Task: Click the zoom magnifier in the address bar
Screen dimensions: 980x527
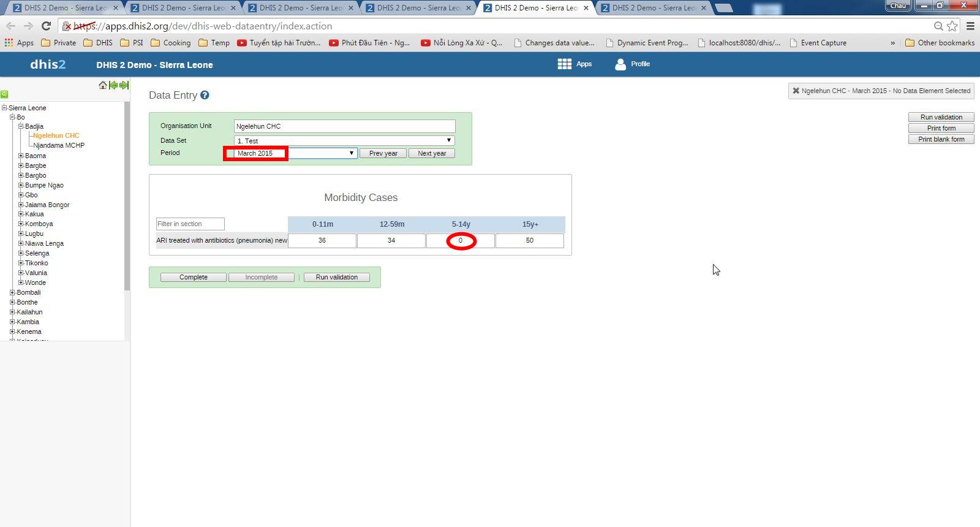Action: [938, 26]
